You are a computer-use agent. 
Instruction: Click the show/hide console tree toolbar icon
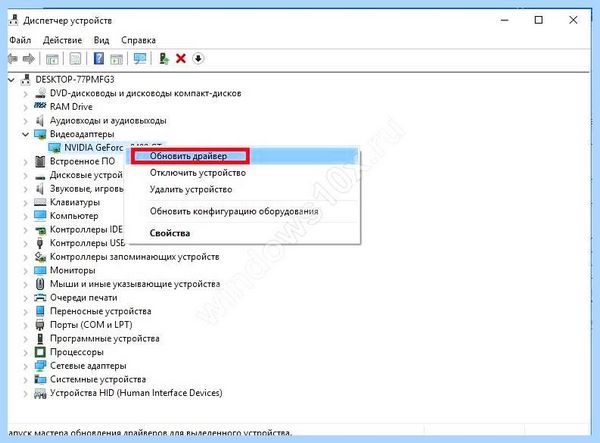(52, 59)
